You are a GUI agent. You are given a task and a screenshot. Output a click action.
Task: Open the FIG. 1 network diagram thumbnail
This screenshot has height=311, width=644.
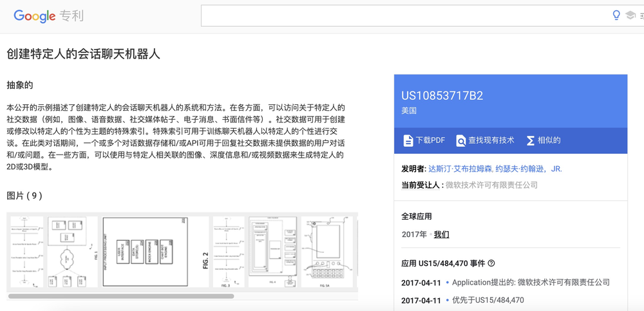pyautogui.click(x=73, y=252)
